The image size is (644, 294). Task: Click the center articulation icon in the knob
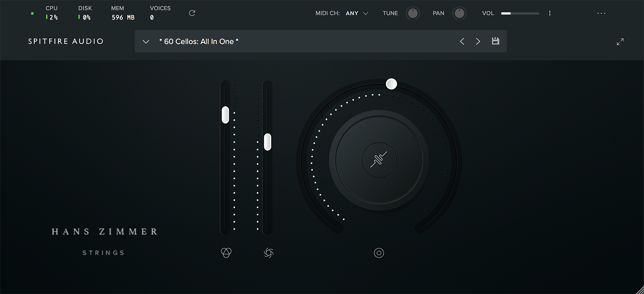coord(379,160)
